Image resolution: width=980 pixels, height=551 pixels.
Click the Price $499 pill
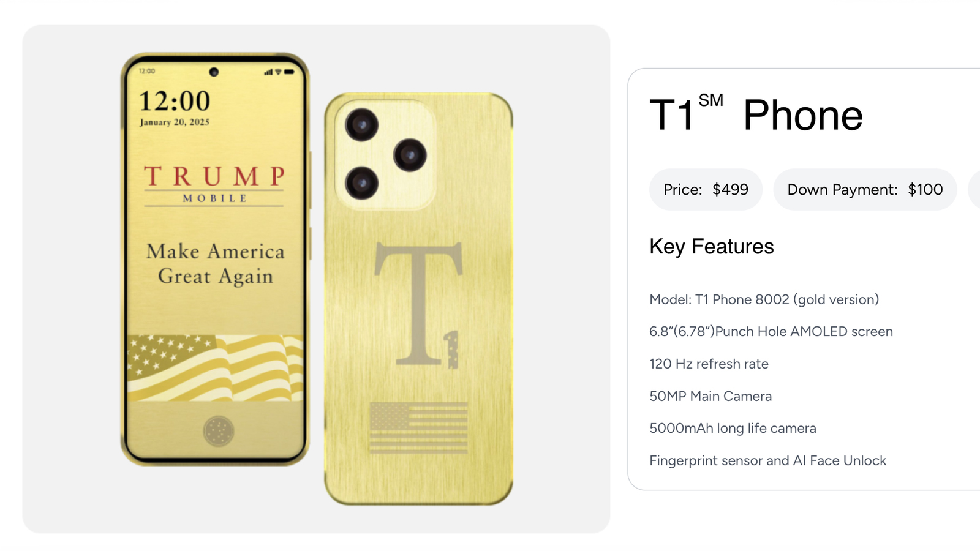(706, 190)
